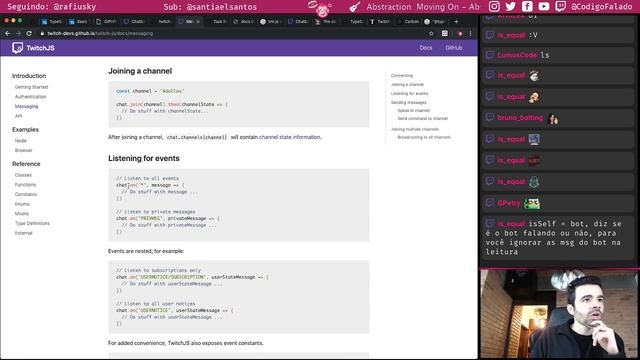Click the Instagram icon in stream overlay
This screenshot has height=360, width=640.
(x=494, y=6)
